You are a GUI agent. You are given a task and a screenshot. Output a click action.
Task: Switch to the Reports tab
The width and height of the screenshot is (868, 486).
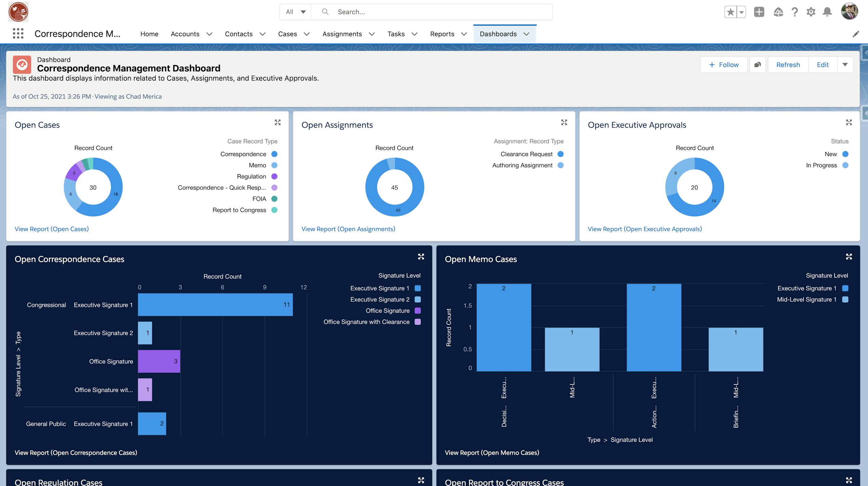point(442,34)
